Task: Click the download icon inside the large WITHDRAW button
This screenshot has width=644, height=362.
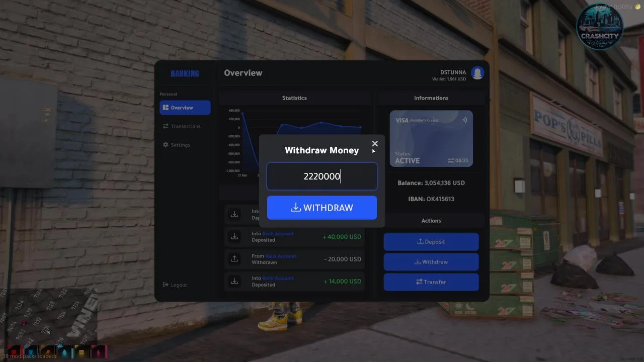Action: click(x=296, y=207)
